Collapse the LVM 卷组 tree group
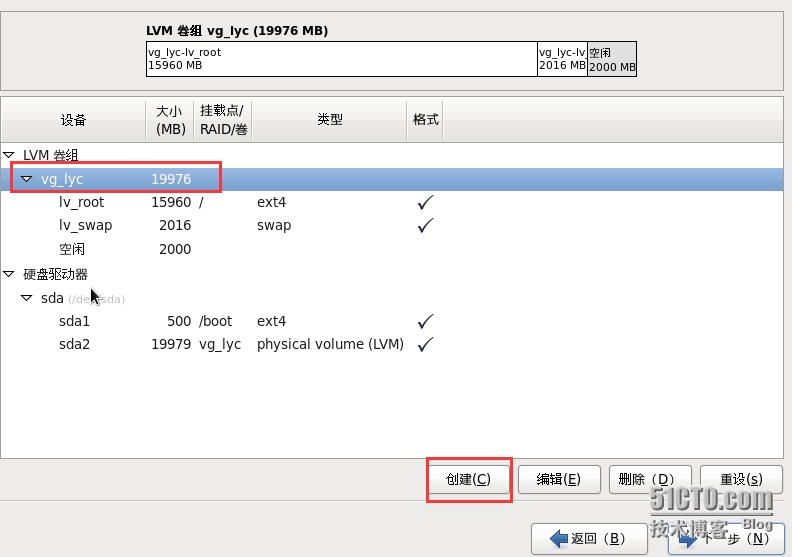The width and height of the screenshot is (792, 557). pos(9,155)
